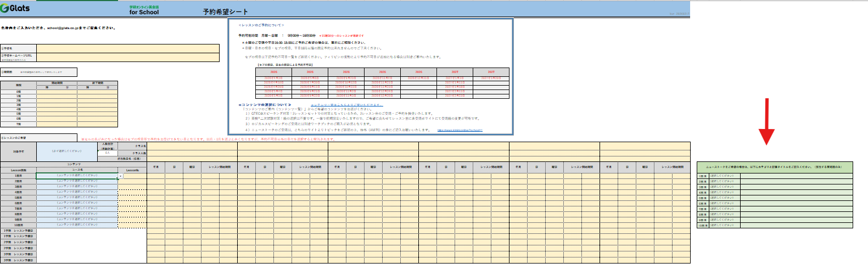Image resolution: width=868 pixels, height=269 pixels.
Task: Select the news talk category cell for 10回目
Action: tap(725, 226)
